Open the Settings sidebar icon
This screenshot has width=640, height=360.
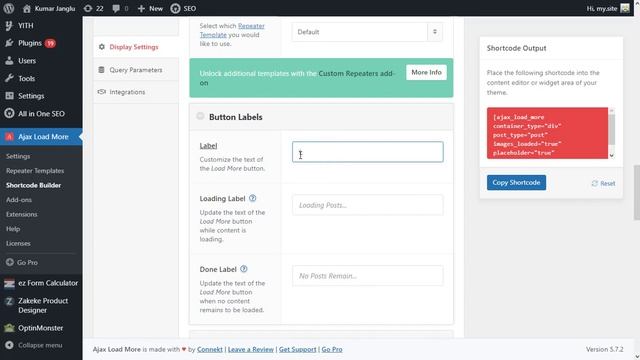pyautogui.click(x=9, y=96)
